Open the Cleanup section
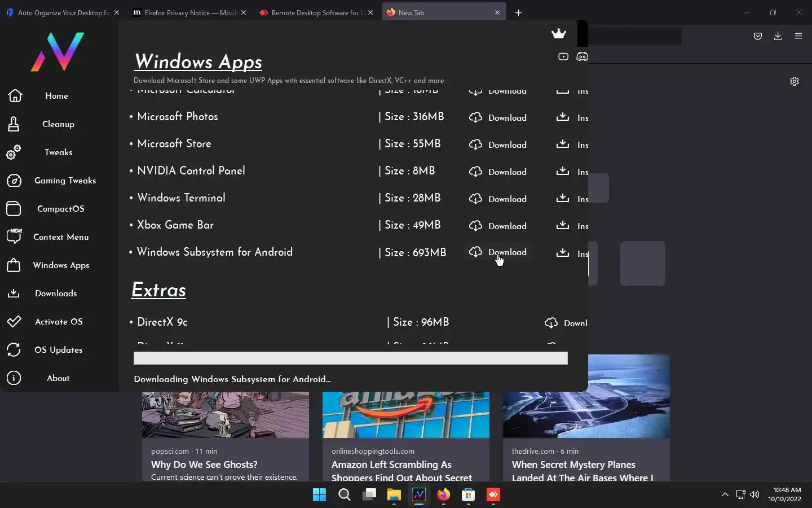 (58, 124)
